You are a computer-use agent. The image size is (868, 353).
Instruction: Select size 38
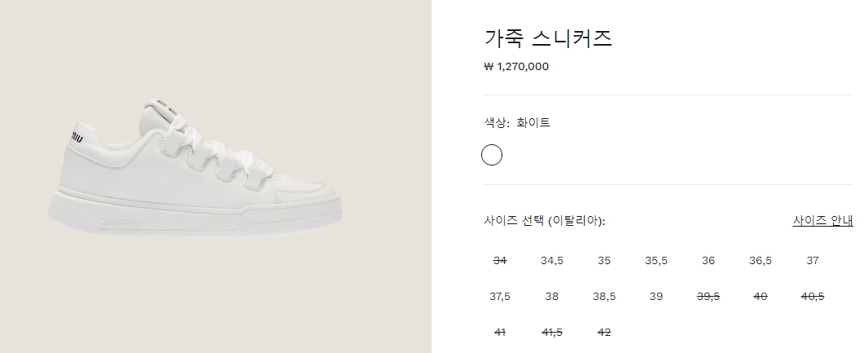552,297
